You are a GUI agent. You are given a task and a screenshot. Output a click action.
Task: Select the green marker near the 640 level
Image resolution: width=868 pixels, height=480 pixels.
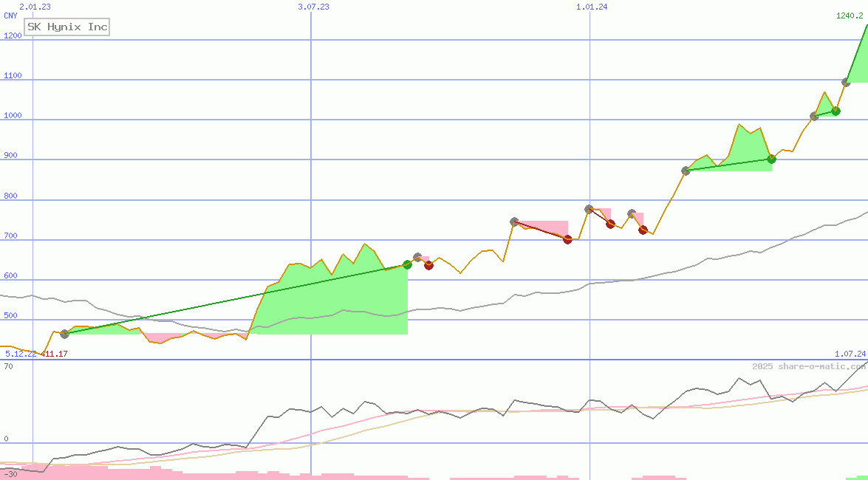408,264
